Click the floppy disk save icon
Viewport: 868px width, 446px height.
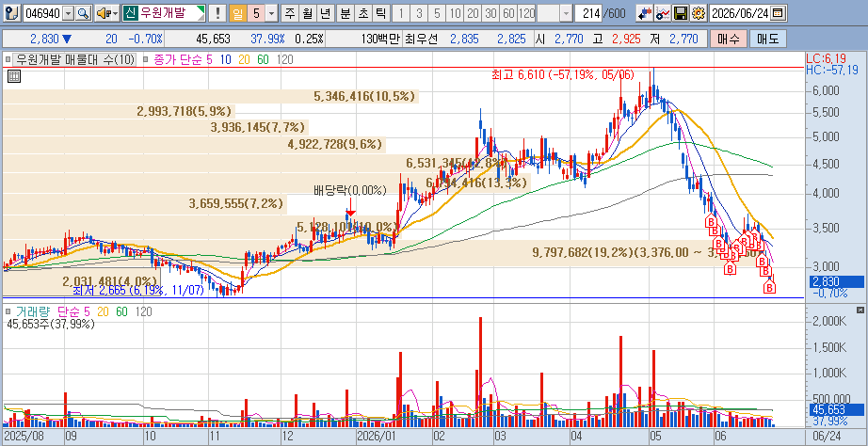682,13
